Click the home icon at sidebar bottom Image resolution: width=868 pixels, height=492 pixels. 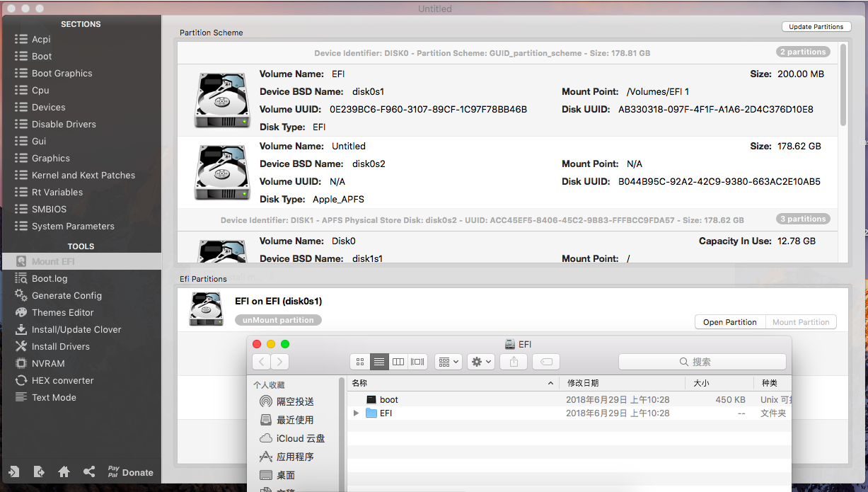[64, 471]
